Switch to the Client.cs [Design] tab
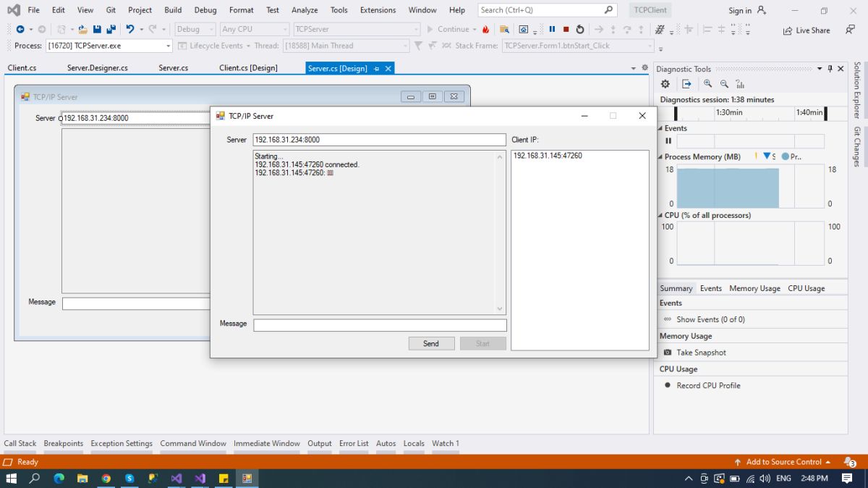 248,68
